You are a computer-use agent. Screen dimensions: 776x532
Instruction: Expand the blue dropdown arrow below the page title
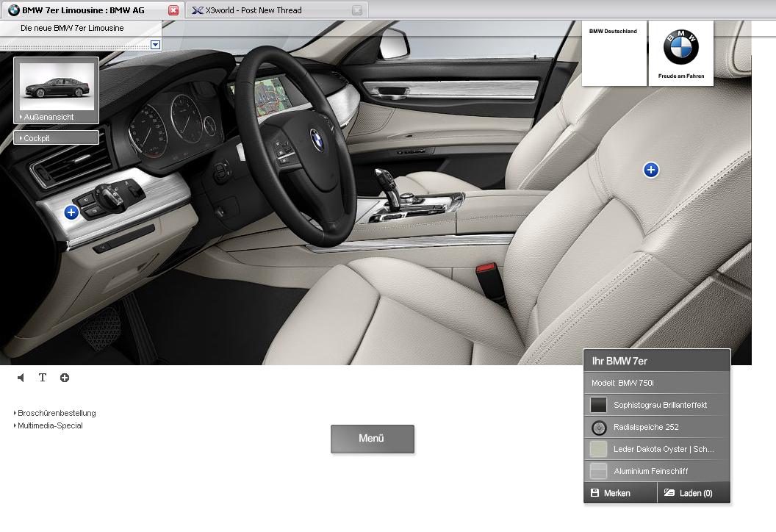click(155, 45)
